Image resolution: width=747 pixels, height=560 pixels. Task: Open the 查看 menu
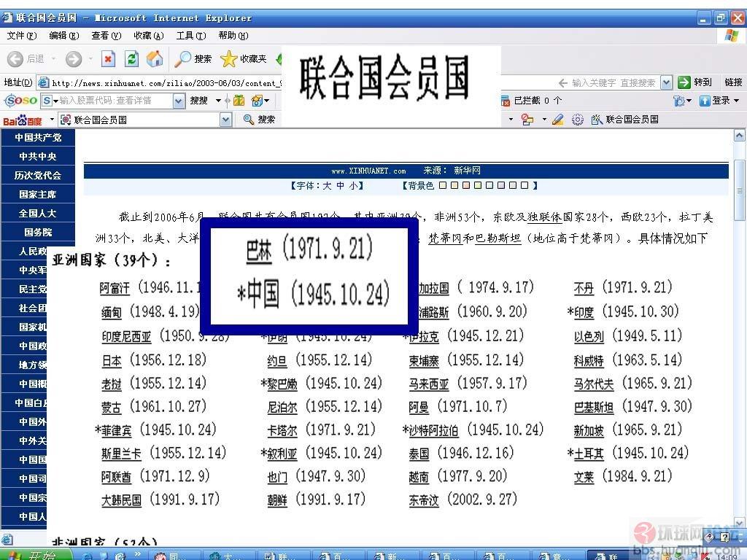coord(107,36)
